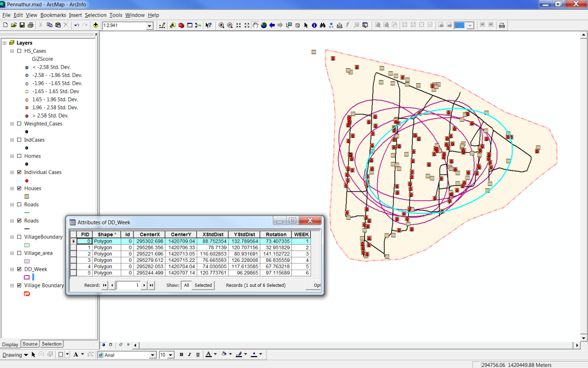Uncheck the Individual Cases layer
The image size is (588, 368).
coord(19,172)
